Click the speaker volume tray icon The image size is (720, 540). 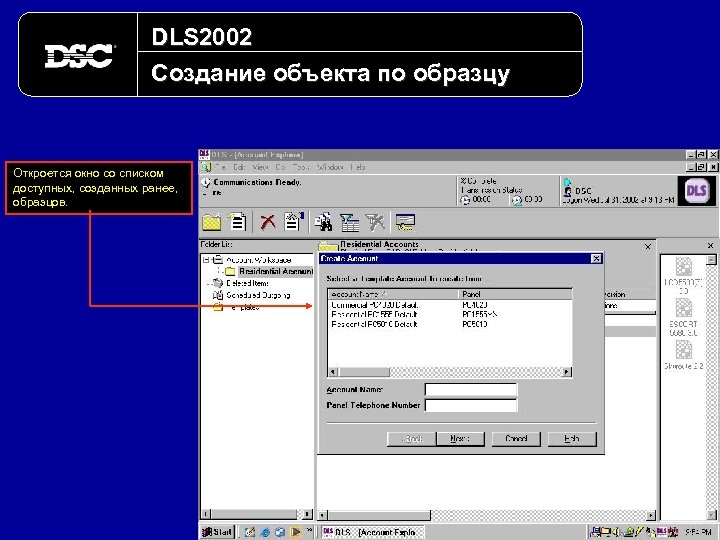[617, 532]
